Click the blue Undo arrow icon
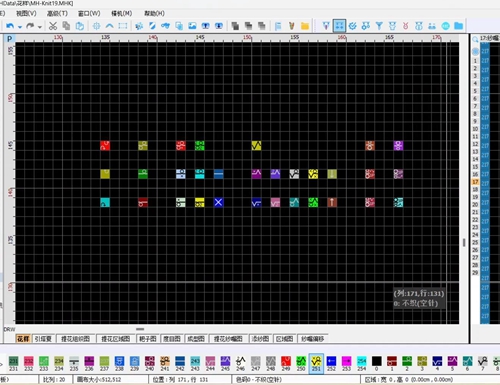The height and width of the screenshot is (385, 500). [x=10, y=26]
